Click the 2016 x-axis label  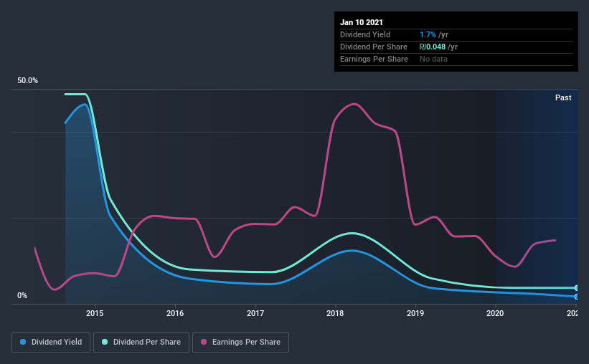coord(175,313)
